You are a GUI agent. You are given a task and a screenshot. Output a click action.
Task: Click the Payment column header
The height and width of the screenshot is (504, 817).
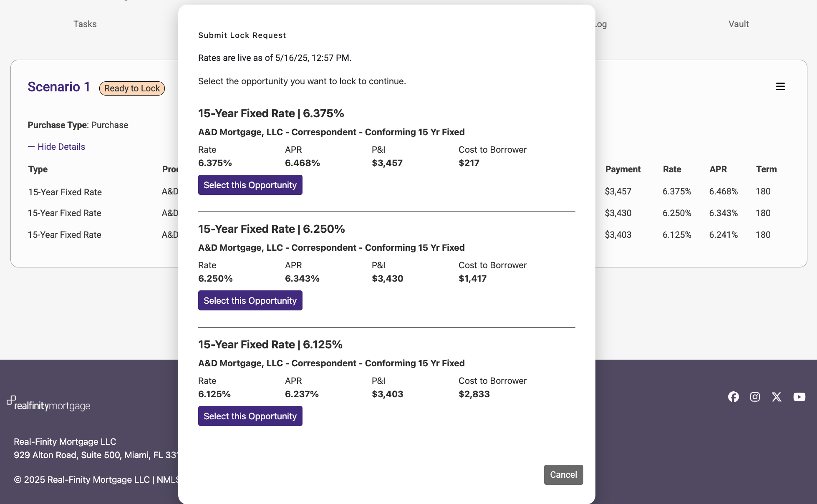[623, 169]
